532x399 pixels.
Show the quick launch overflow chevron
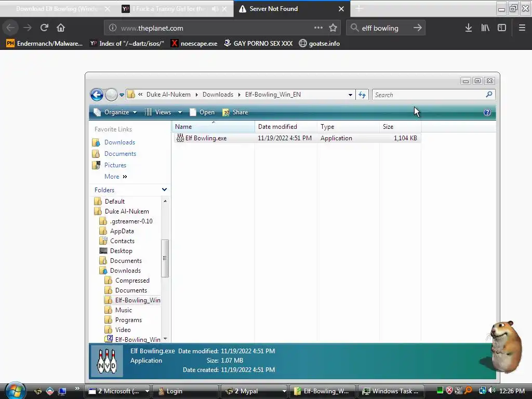tap(77, 389)
